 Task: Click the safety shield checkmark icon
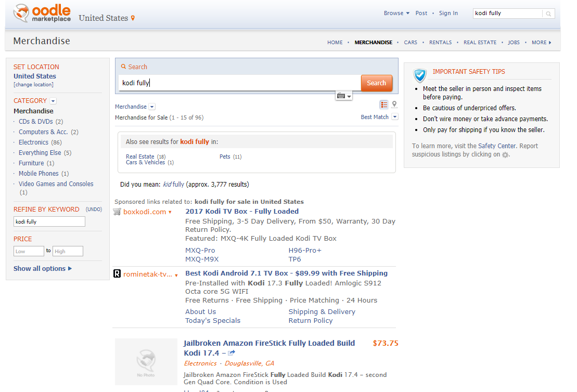[420, 75]
